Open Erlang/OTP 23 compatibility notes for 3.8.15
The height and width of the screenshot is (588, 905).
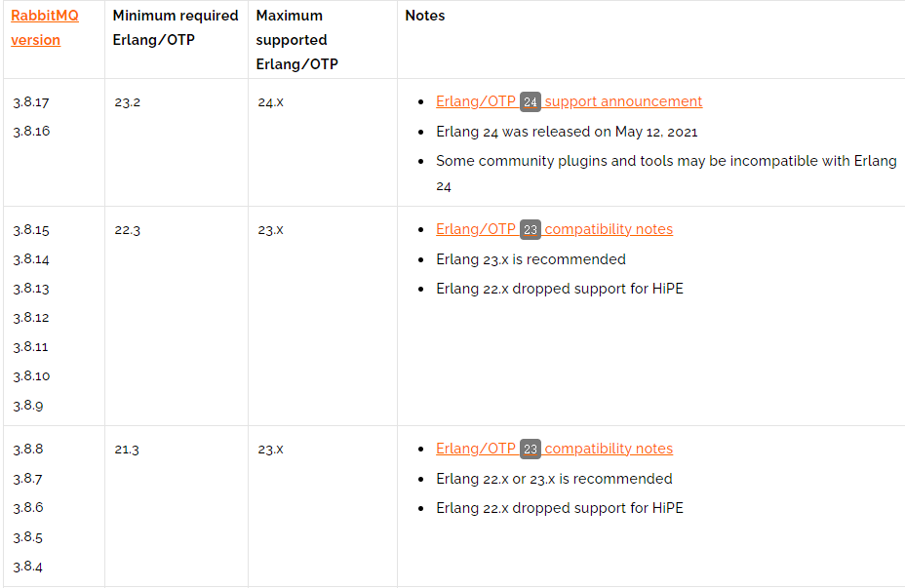[554, 229]
